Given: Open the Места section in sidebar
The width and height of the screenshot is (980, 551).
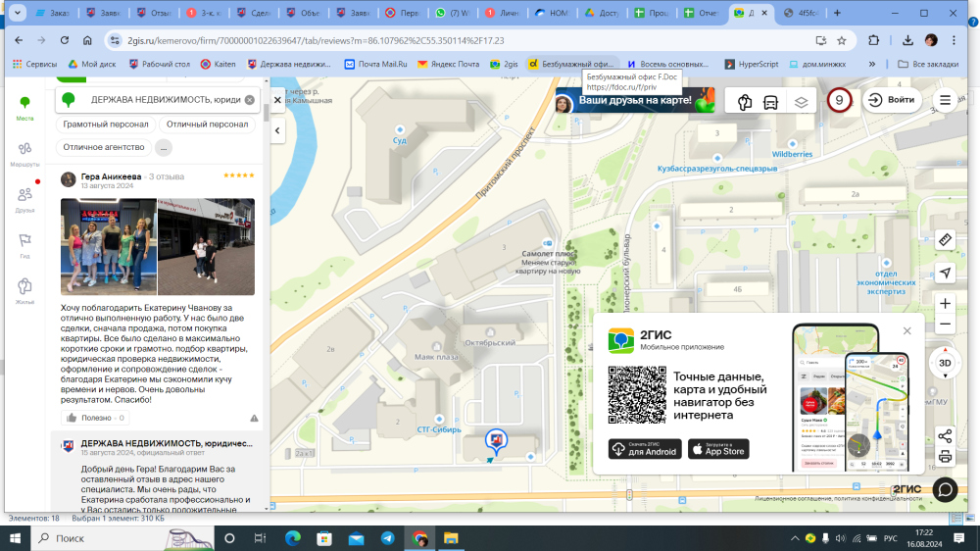Looking at the screenshot, I should (x=24, y=108).
